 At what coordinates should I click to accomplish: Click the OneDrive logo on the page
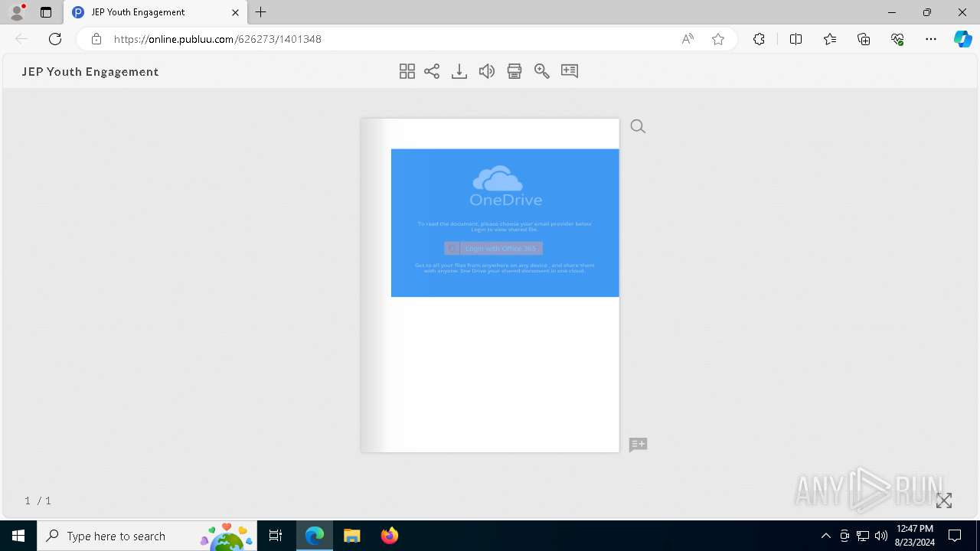505,186
